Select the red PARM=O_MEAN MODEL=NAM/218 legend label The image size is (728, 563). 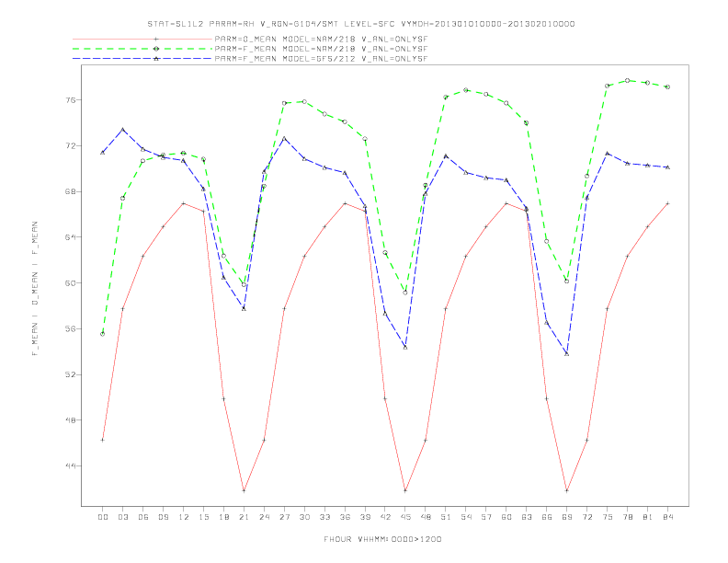click(322, 39)
